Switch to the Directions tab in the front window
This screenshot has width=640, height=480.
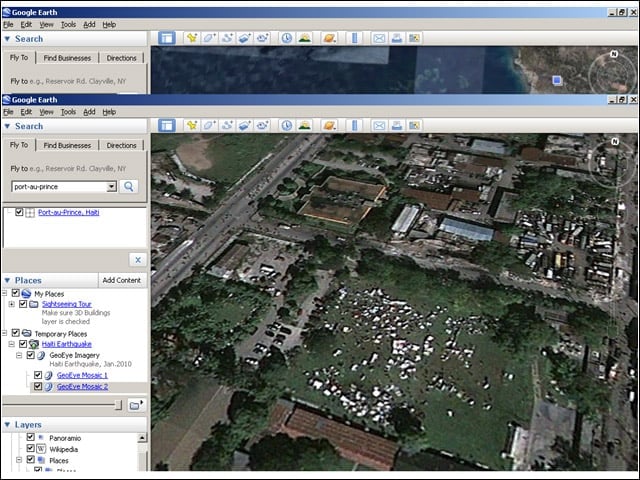121,145
